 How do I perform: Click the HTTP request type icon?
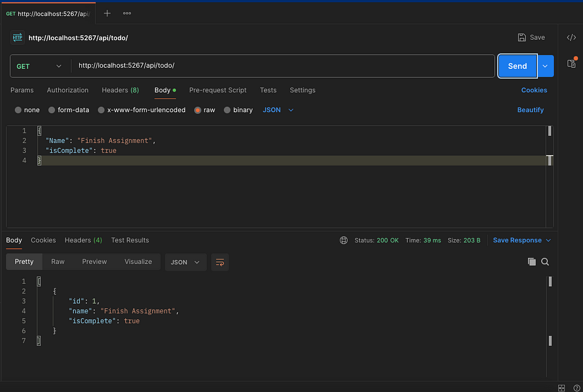click(18, 38)
